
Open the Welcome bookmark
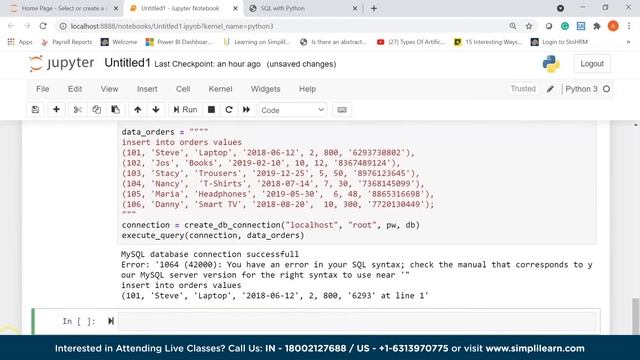tap(119, 42)
